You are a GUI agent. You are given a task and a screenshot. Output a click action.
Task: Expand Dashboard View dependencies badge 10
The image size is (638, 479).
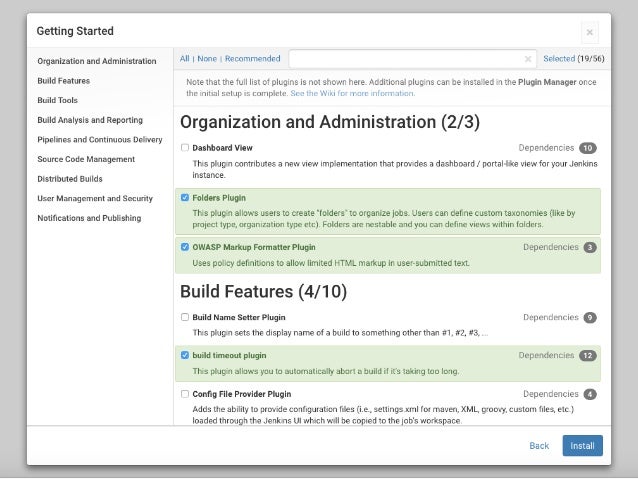[588, 148]
